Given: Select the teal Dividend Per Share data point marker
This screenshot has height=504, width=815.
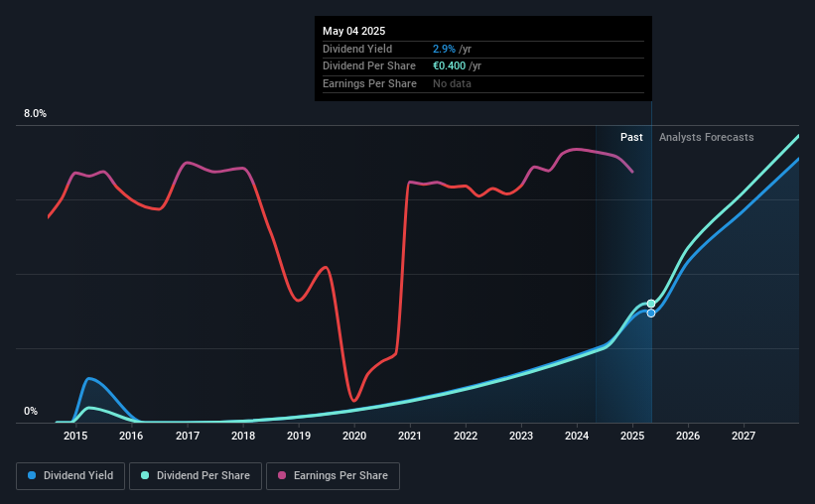Looking at the screenshot, I should 651,304.
